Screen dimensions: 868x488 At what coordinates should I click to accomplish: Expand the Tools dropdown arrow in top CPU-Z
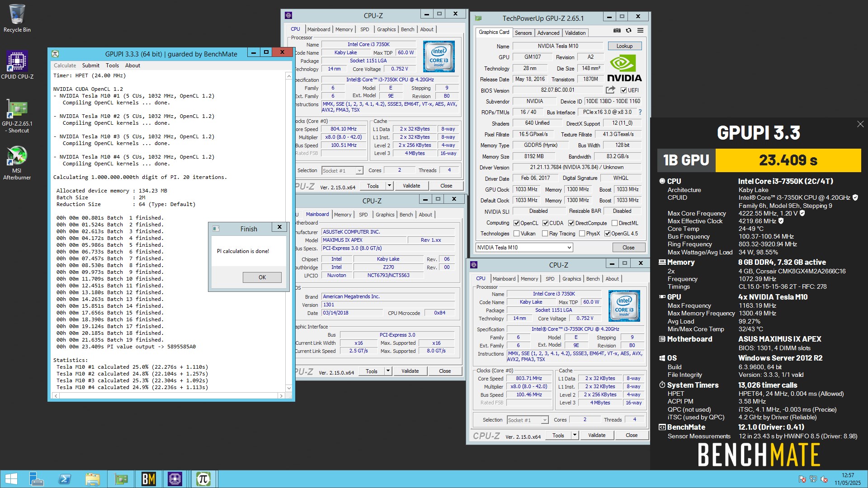coord(389,186)
